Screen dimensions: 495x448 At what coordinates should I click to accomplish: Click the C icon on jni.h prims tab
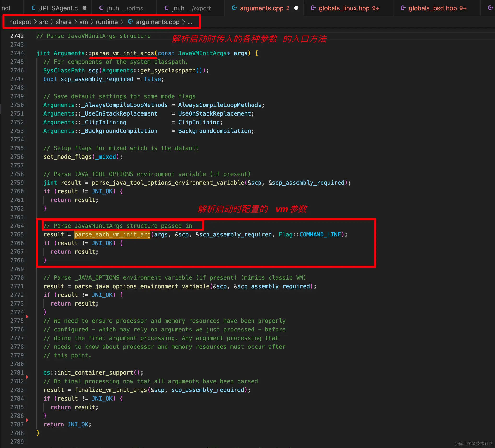point(101,8)
